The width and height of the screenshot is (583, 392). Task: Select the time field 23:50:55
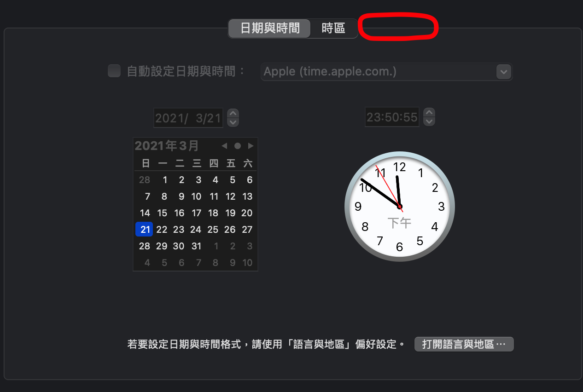(x=392, y=117)
